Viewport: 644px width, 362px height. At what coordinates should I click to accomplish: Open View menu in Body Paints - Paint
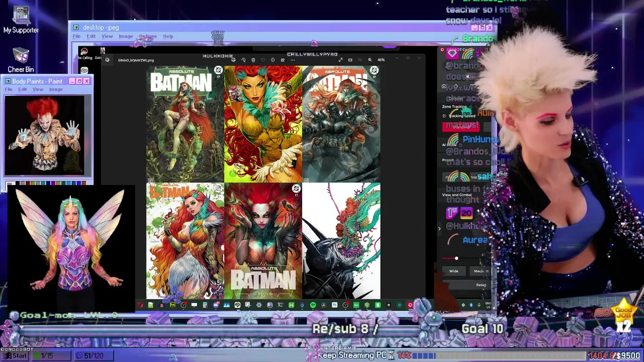(x=38, y=89)
